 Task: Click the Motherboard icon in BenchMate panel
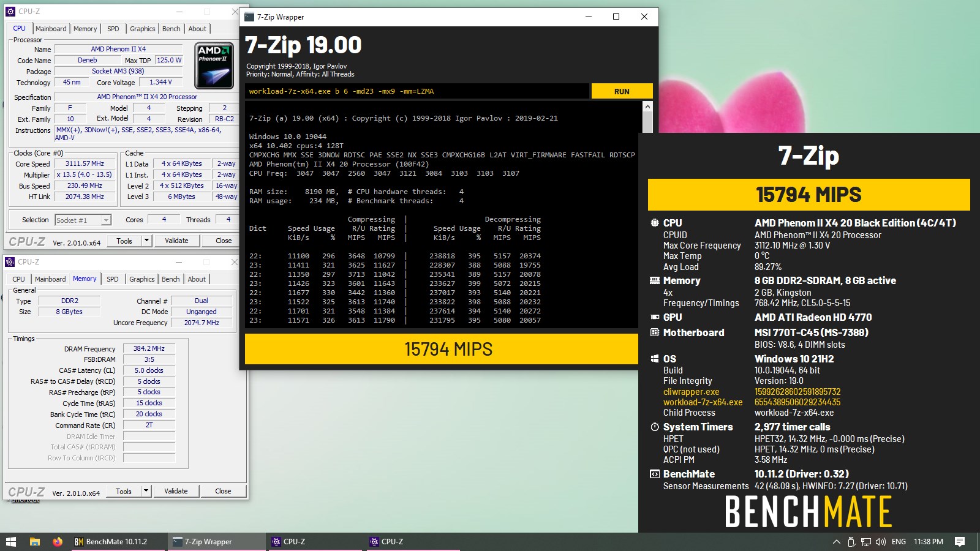655,332
